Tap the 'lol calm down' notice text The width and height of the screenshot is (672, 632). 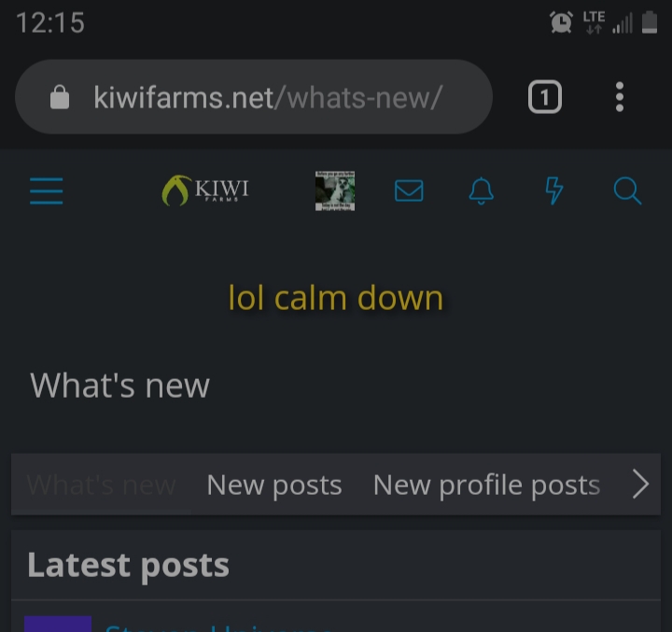(x=336, y=298)
